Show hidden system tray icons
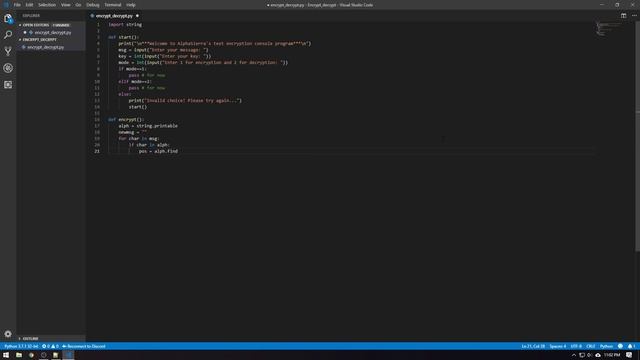 pyautogui.click(x=573, y=355)
